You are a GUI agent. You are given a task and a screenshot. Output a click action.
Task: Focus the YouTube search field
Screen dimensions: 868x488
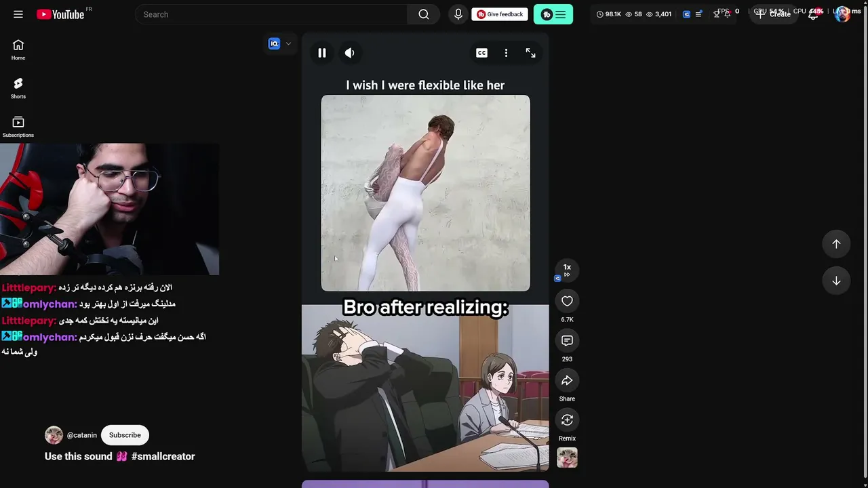click(x=271, y=14)
